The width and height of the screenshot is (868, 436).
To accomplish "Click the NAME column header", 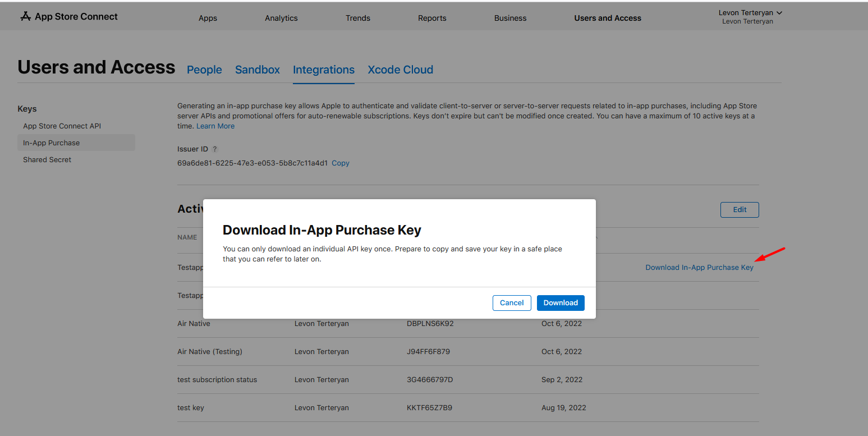I will point(187,237).
